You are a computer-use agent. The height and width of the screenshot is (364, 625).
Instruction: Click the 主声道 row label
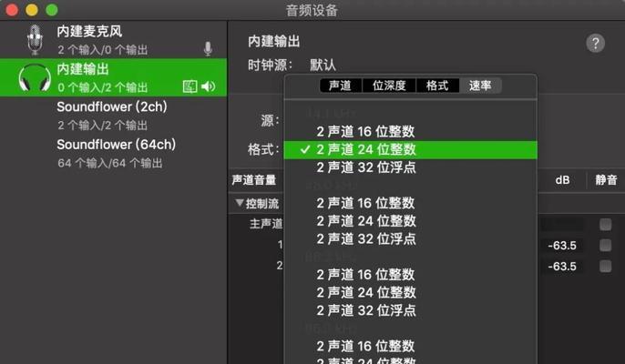[266, 224]
